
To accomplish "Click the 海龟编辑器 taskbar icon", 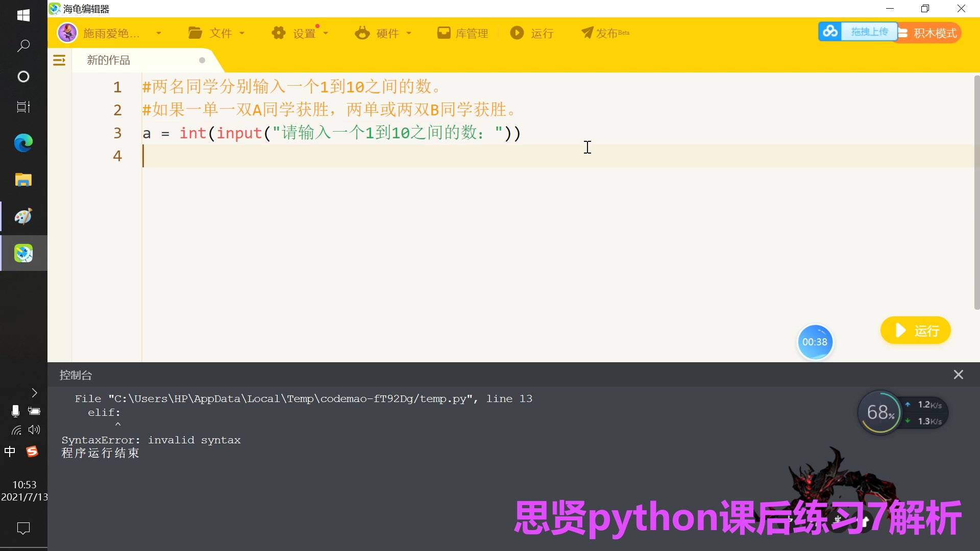I will (23, 253).
